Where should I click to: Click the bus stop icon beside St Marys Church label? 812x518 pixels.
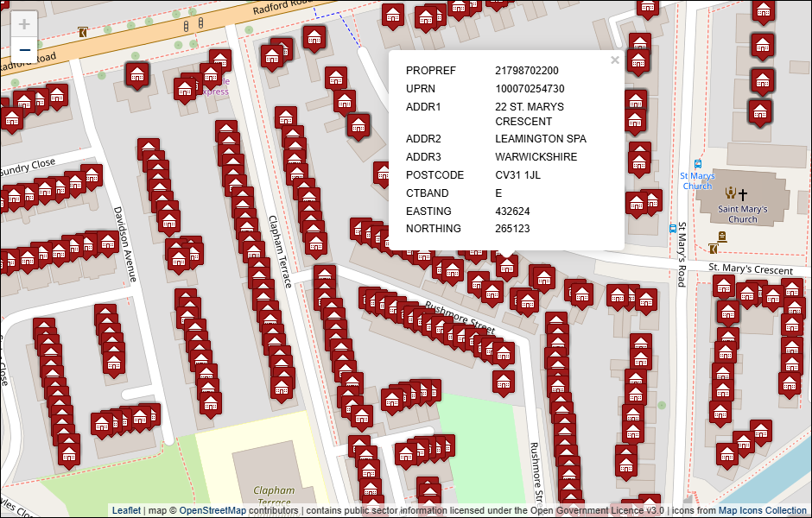[x=698, y=164]
